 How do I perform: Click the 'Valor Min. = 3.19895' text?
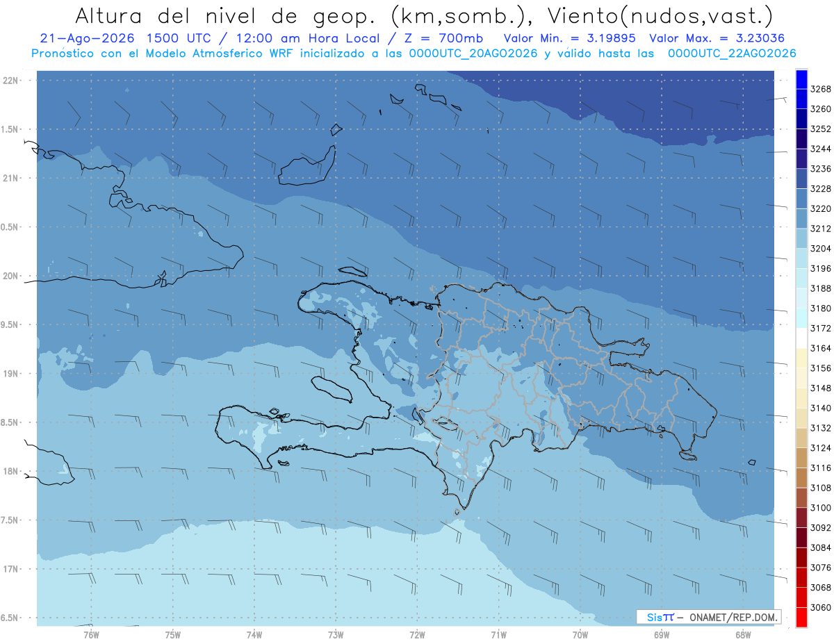[571, 39]
